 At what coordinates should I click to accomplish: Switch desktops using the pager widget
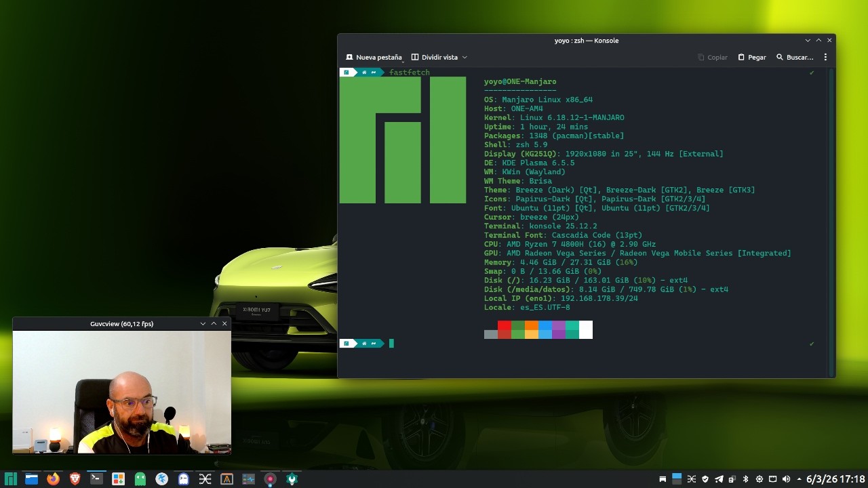pos(677,479)
